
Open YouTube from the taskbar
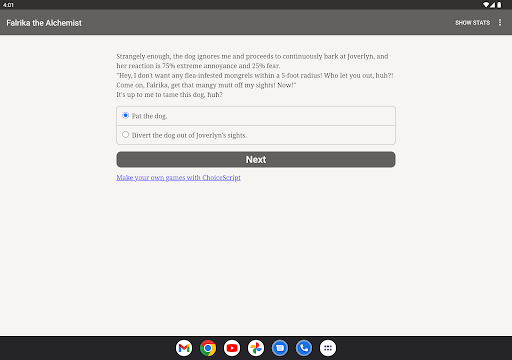coord(232,348)
